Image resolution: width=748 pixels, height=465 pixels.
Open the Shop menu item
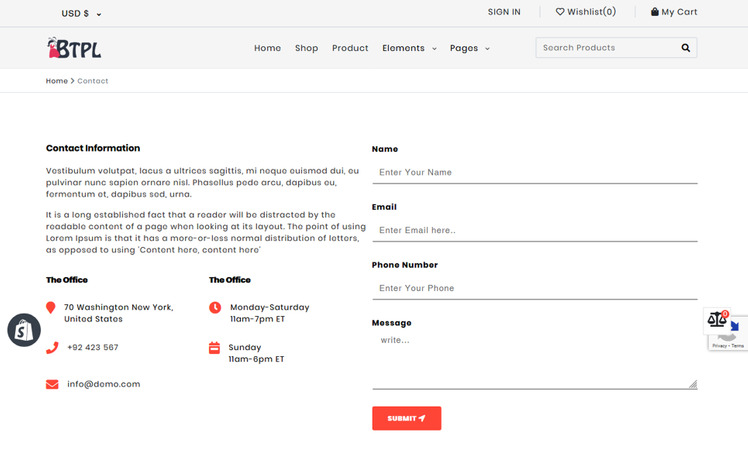click(306, 48)
